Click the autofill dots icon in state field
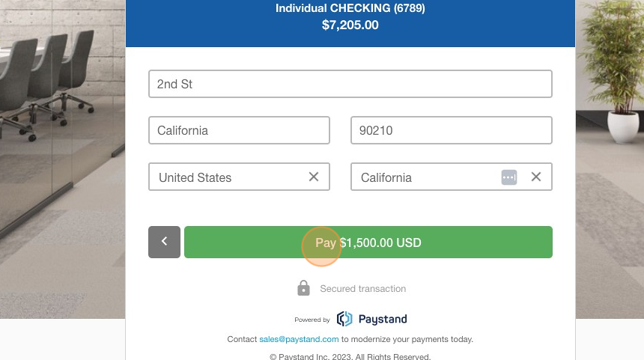Screen dimensions: 644x360 509,177
